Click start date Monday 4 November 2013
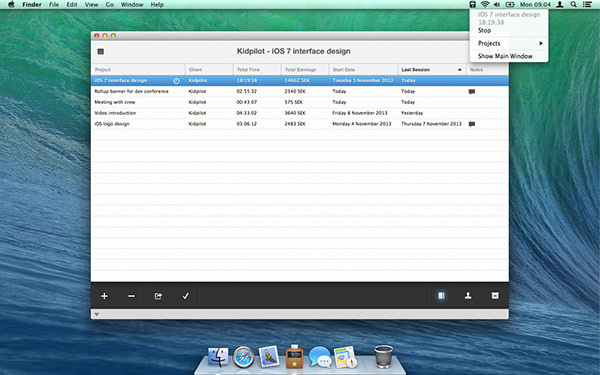The width and height of the screenshot is (600, 375). tap(362, 124)
